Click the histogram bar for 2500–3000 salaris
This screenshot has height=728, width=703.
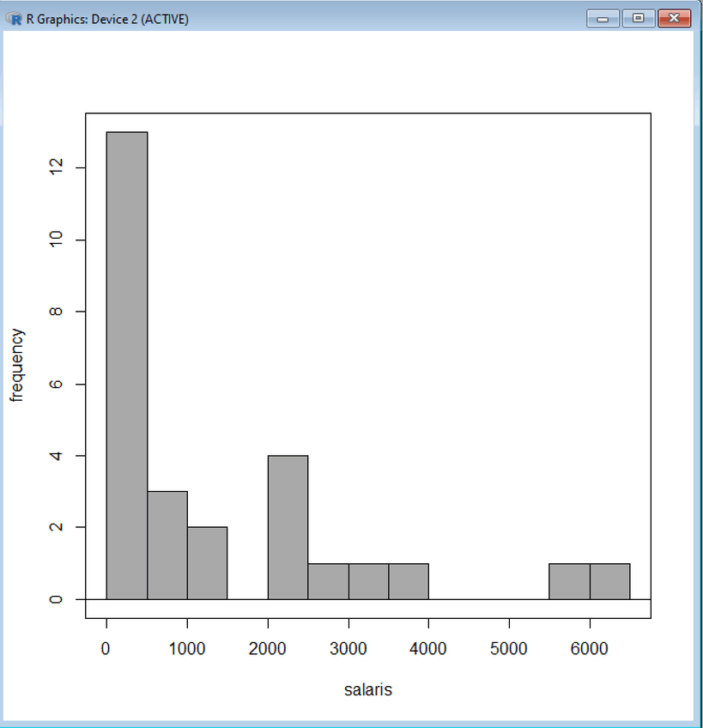328,581
